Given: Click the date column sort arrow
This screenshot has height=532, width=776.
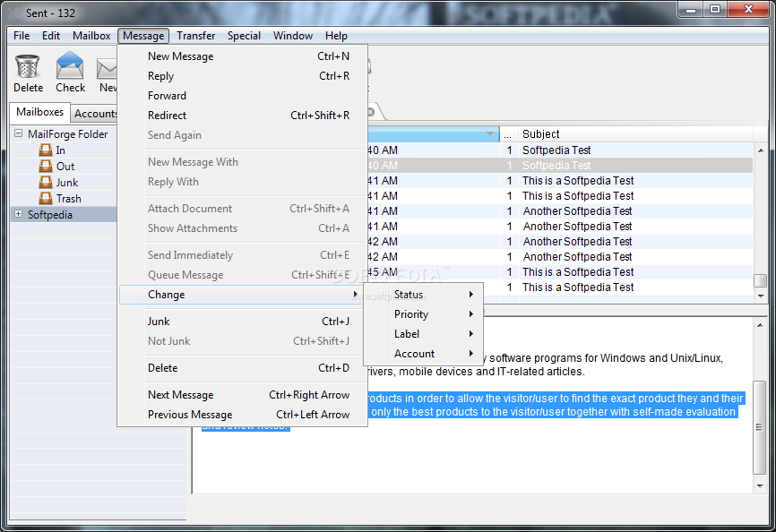Looking at the screenshot, I should (x=489, y=134).
